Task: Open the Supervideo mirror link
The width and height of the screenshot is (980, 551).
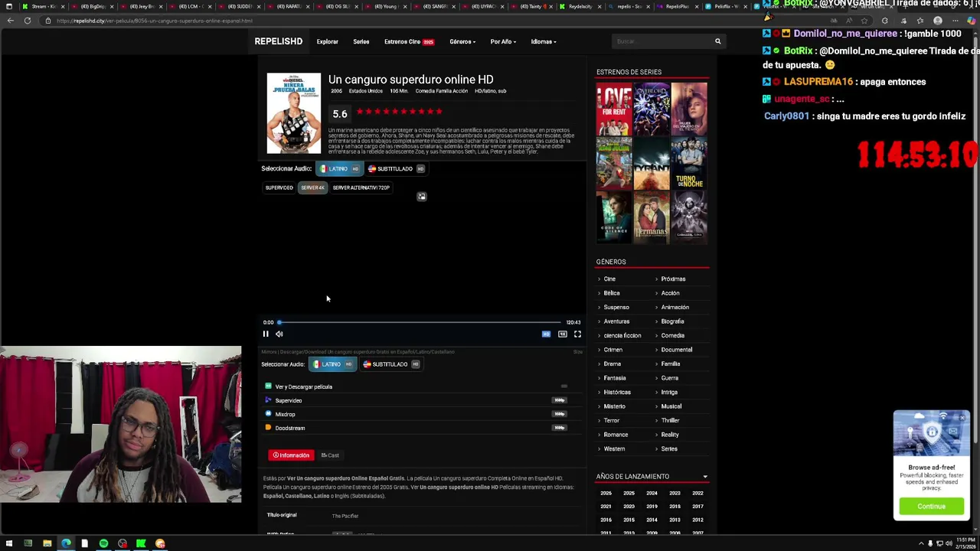Action: (x=289, y=400)
